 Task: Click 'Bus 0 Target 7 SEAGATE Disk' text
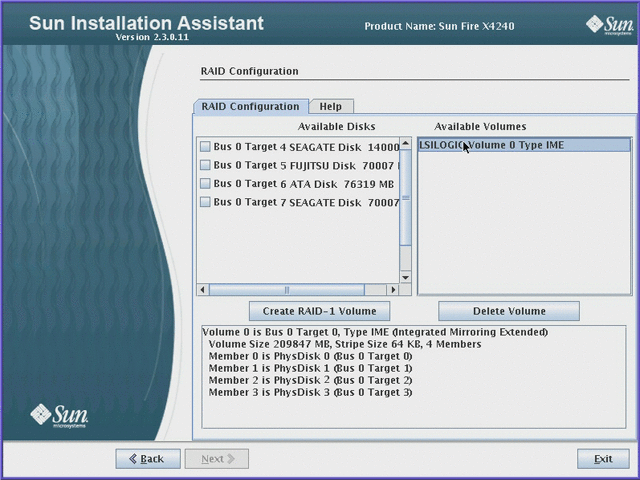[x=287, y=202]
